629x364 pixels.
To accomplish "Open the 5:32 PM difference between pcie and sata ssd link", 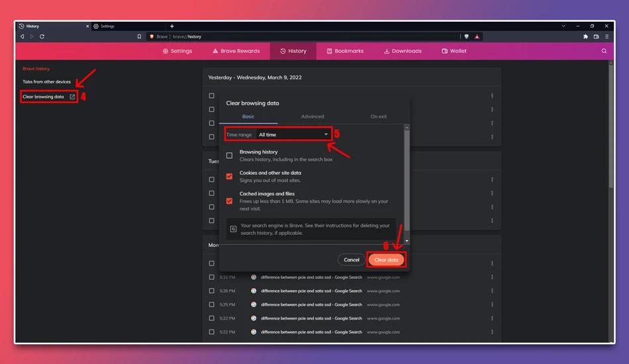I will tap(311, 277).
